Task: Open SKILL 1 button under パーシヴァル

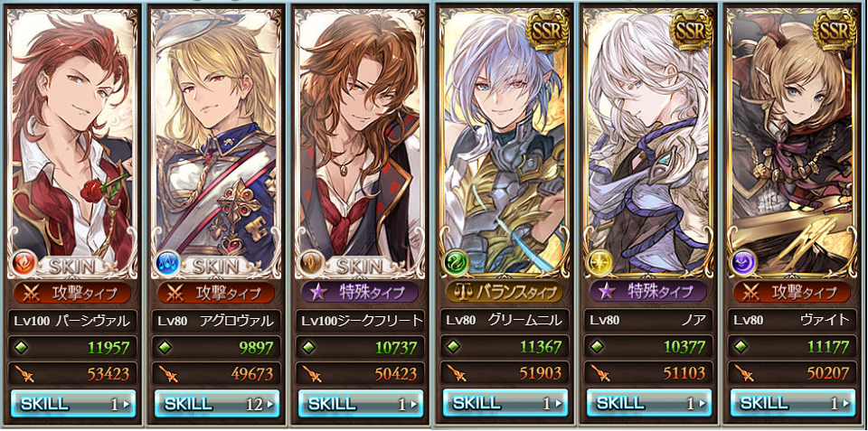Action: [73, 403]
